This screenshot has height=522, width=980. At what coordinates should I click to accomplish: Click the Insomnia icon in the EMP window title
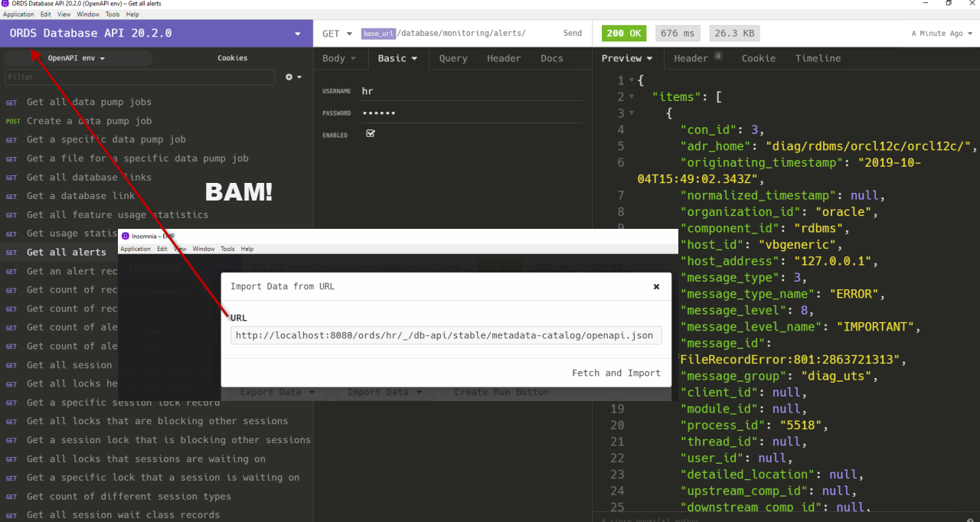[125, 237]
